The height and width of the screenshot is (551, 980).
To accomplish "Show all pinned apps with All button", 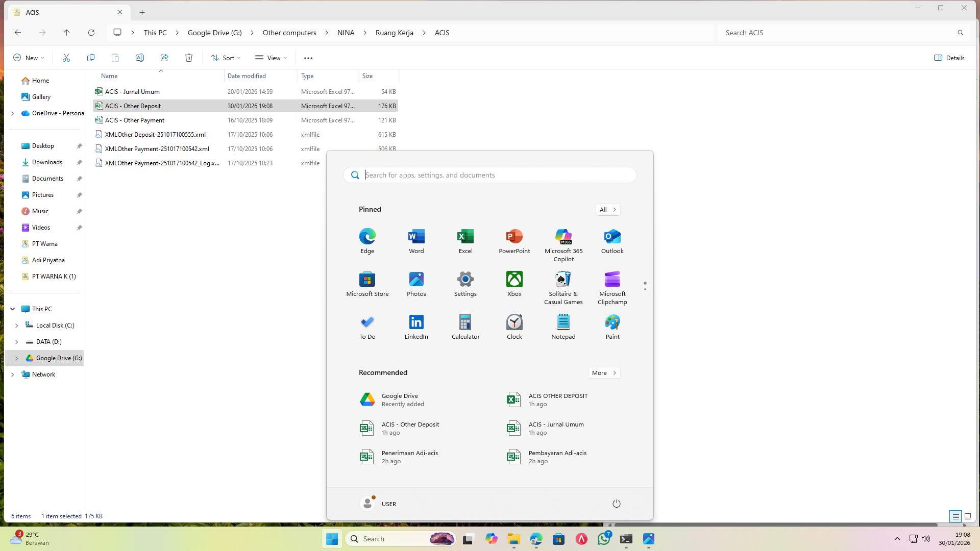I will pyautogui.click(x=607, y=209).
